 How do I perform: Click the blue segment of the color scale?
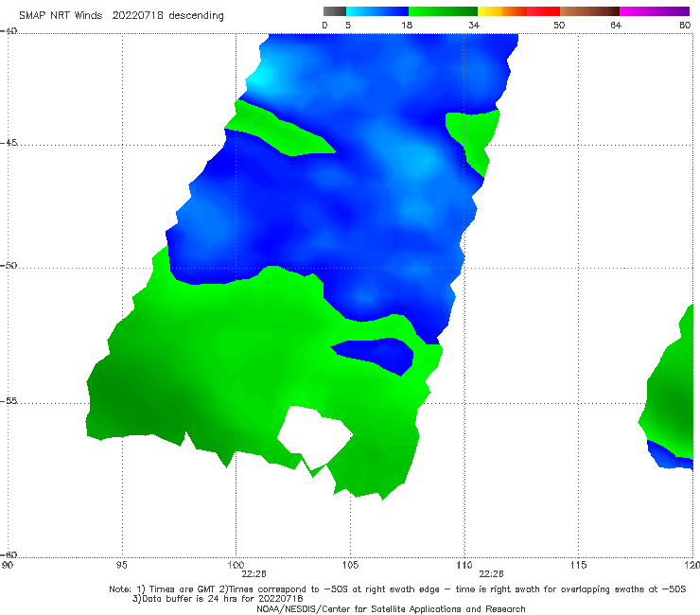[x=377, y=11]
